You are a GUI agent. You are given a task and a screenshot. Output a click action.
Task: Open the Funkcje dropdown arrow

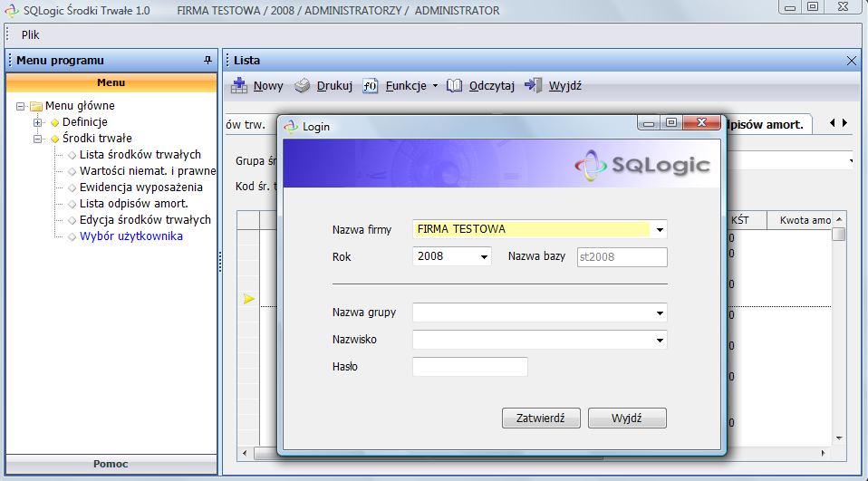click(x=435, y=86)
